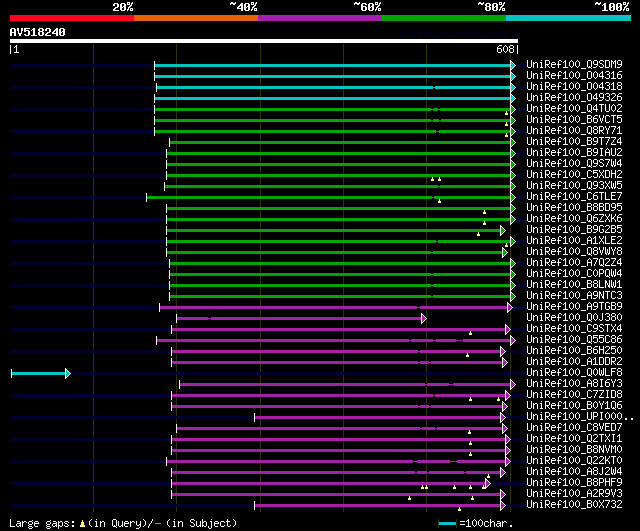Click the cyan ~100% identity legend segment
The width and height of the screenshot is (640, 531).
click(x=569, y=18)
